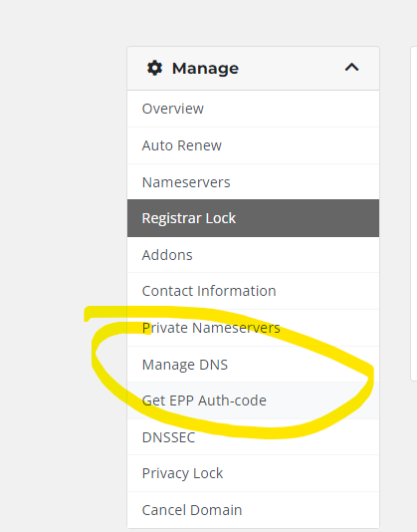Click the Manage heading text
Image resolution: width=417 pixels, height=532 pixels.
(205, 68)
